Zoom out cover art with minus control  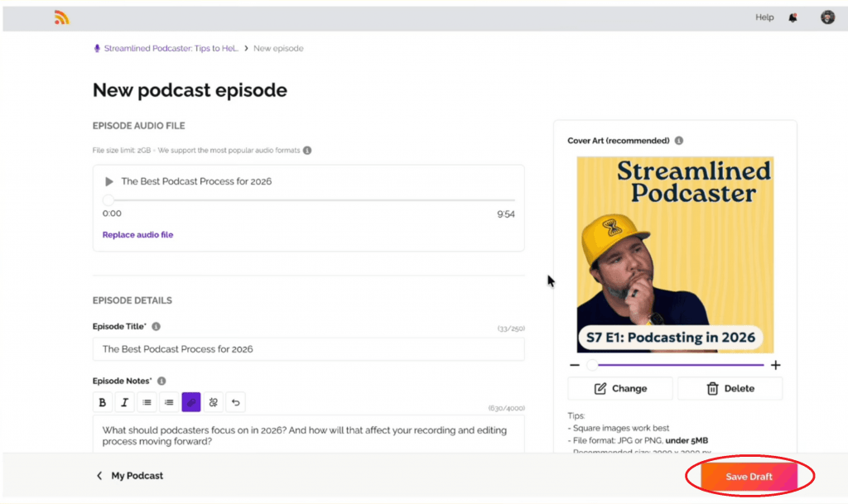click(574, 364)
